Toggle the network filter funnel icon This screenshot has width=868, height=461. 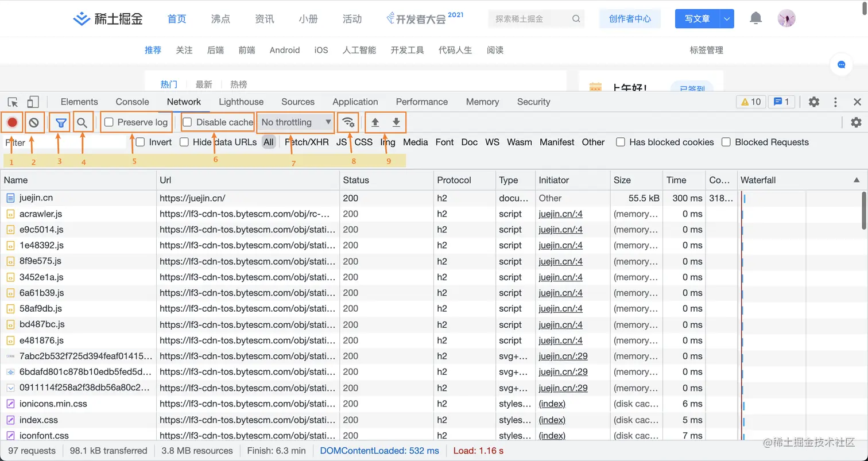point(61,122)
